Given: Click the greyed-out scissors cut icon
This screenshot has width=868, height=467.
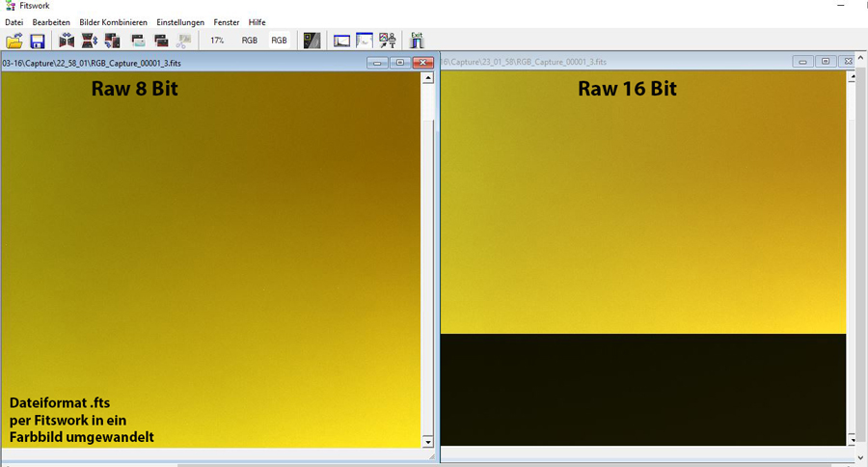Looking at the screenshot, I should click(x=184, y=41).
